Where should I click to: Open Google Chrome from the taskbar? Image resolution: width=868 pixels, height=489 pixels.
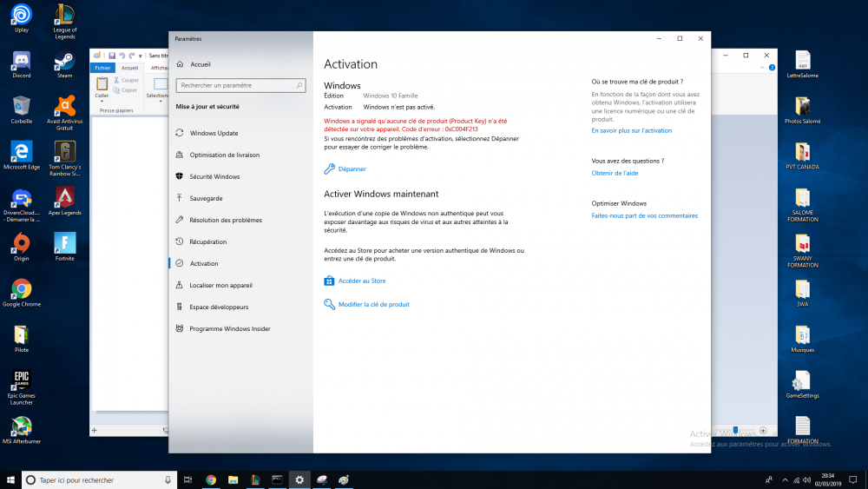pos(211,479)
